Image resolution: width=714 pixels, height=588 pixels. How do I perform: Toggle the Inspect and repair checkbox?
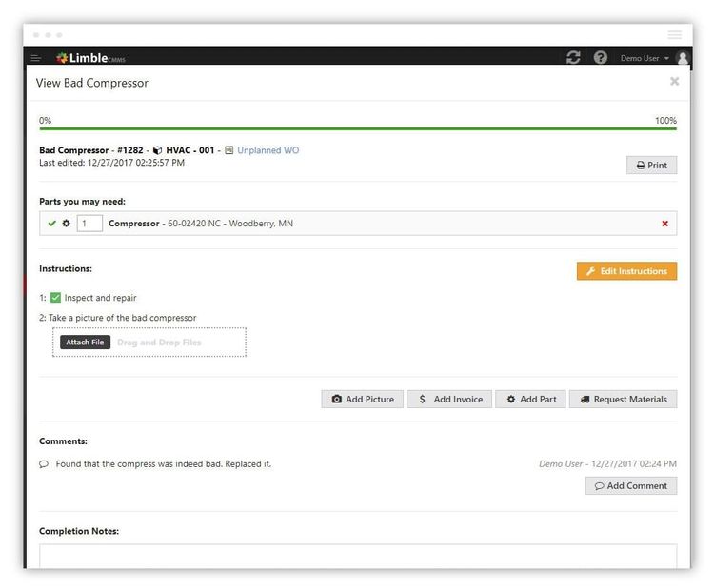(x=56, y=298)
